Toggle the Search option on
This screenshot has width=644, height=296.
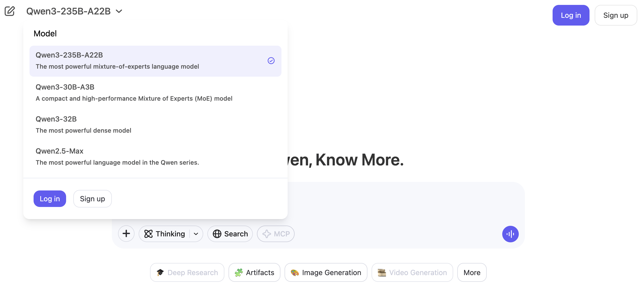(230, 234)
